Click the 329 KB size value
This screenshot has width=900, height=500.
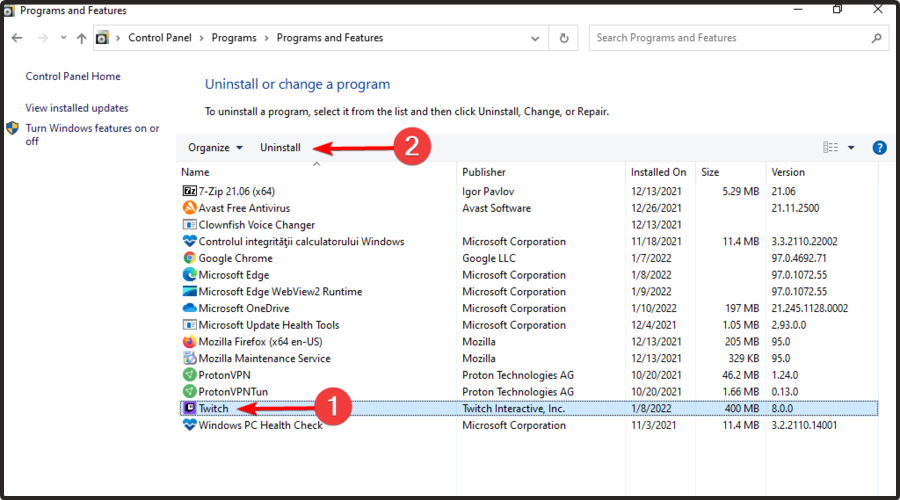743,358
